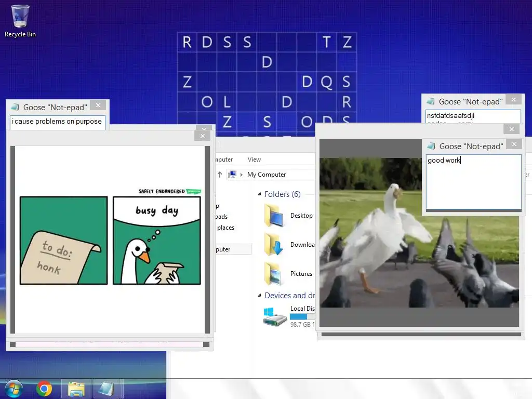Click the "to do: honk" comic panel
Screen dimensions: 532x399
(64, 241)
